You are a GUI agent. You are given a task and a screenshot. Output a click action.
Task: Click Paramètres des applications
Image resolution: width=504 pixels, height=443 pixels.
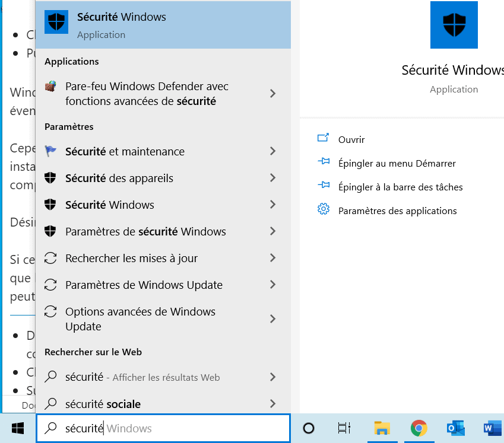click(x=397, y=211)
